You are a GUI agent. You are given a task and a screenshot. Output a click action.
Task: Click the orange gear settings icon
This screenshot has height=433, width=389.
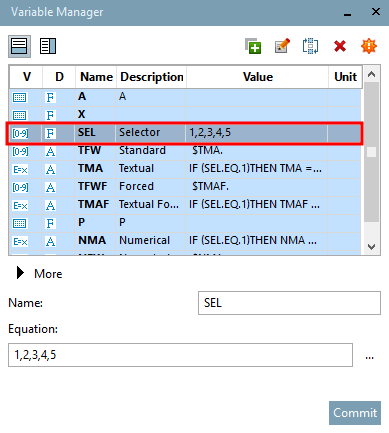(x=369, y=46)
